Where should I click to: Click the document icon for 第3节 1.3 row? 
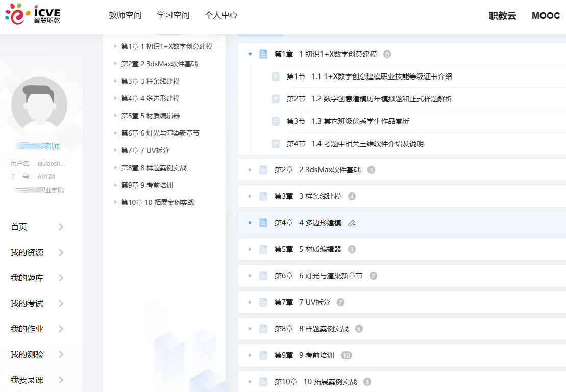click(276, 121)
